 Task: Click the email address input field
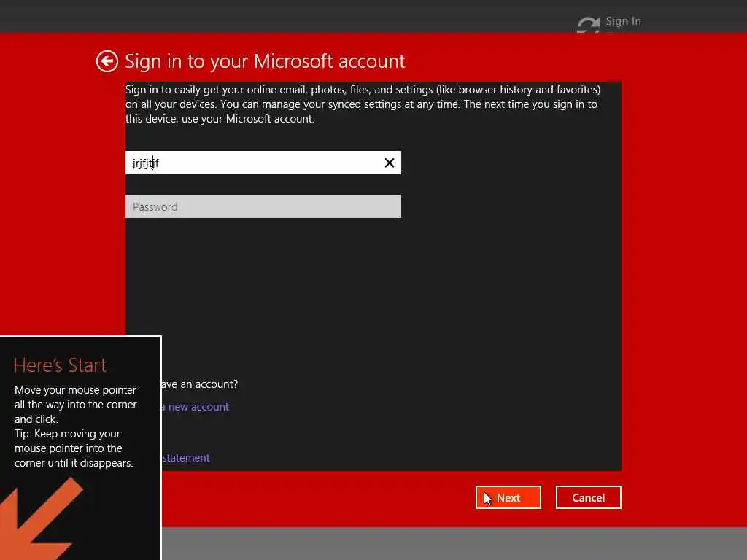263,163
